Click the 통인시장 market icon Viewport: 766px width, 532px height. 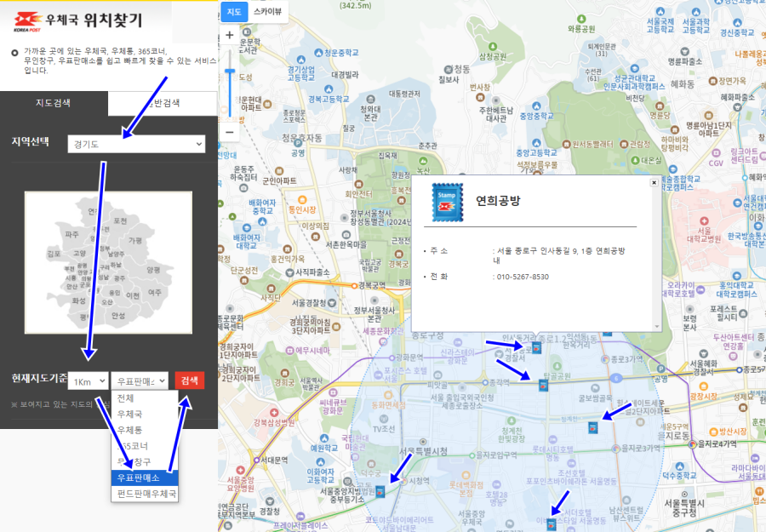tap(302, 200)
